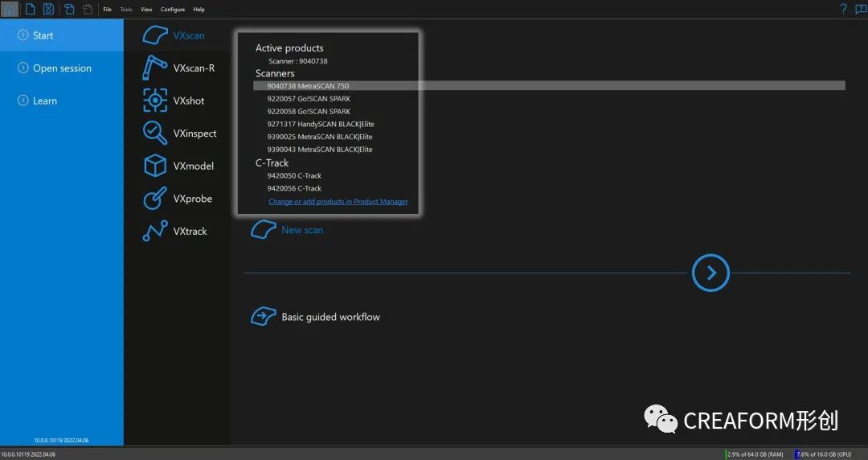This screenshot has height=460, width=868.
Task: Open the VXshot photogrammetry module
Action: (154, 101)
